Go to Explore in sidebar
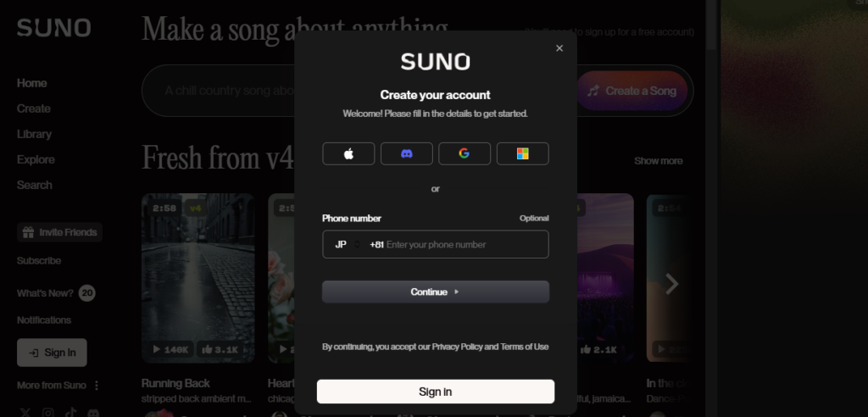The image size is (868, 417). pyautogui.click(x=36, y=159)
